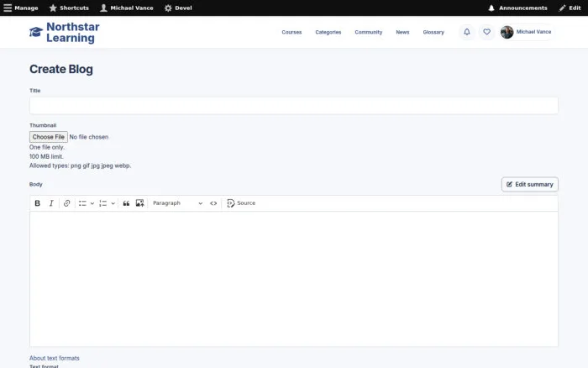
Task: Go to the Categories page
Action: tap(328, 32)
